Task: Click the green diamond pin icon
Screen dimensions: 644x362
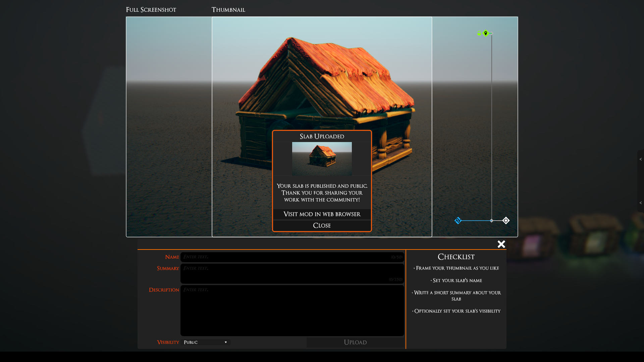Action: point(486,33)
